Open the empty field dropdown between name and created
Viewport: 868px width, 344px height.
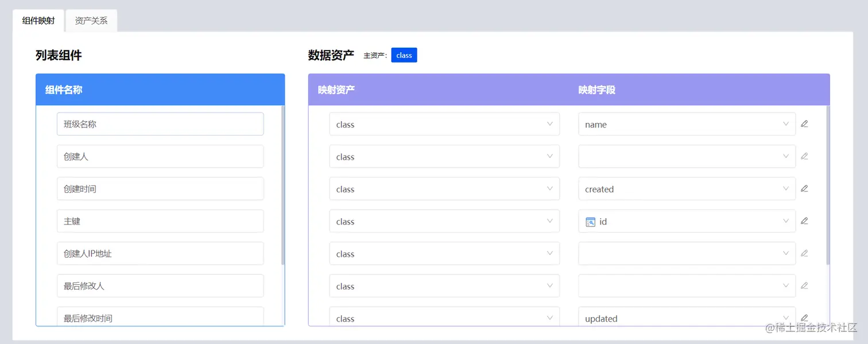tap(687, 156)
